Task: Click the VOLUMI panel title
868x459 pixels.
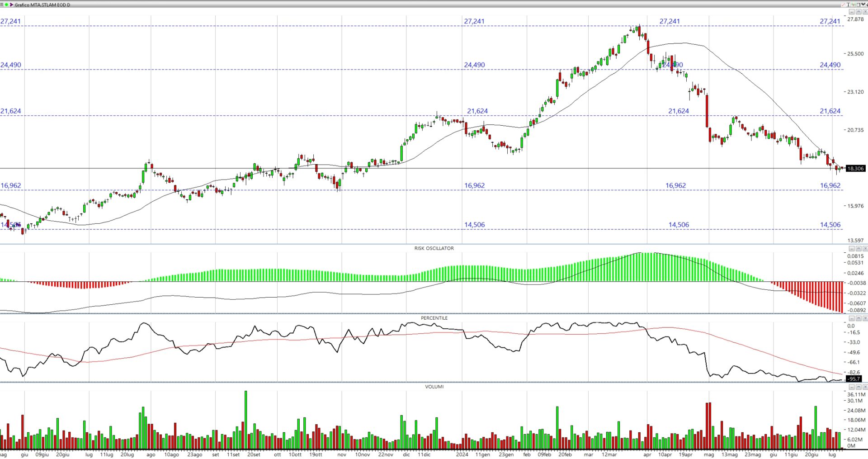Action: point(434,387)
